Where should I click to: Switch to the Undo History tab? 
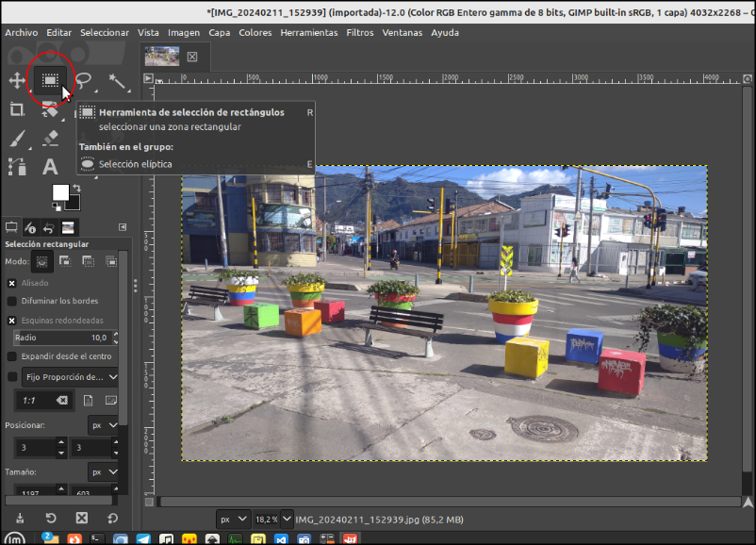pyautogui.click(x=49, y=227)
